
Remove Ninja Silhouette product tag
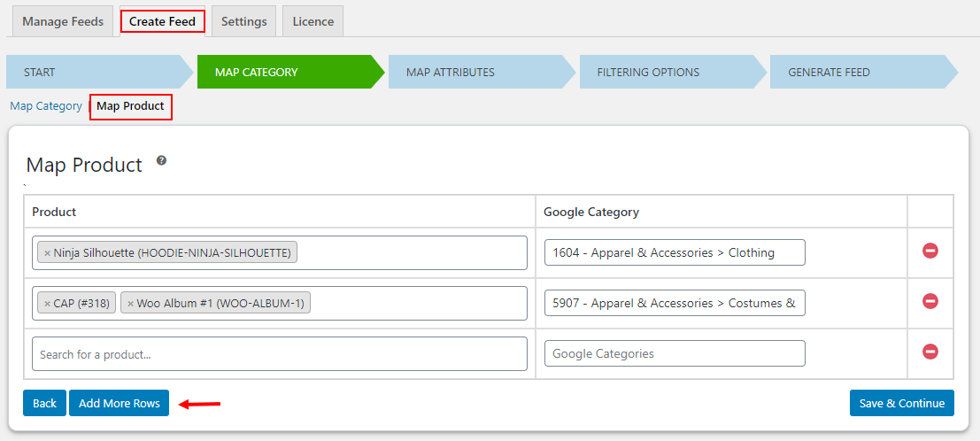47,253
